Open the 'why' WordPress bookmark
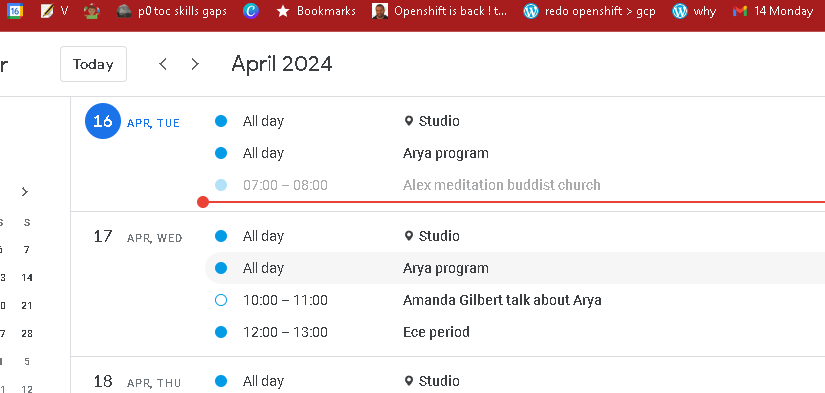 [x=694, y=11]
